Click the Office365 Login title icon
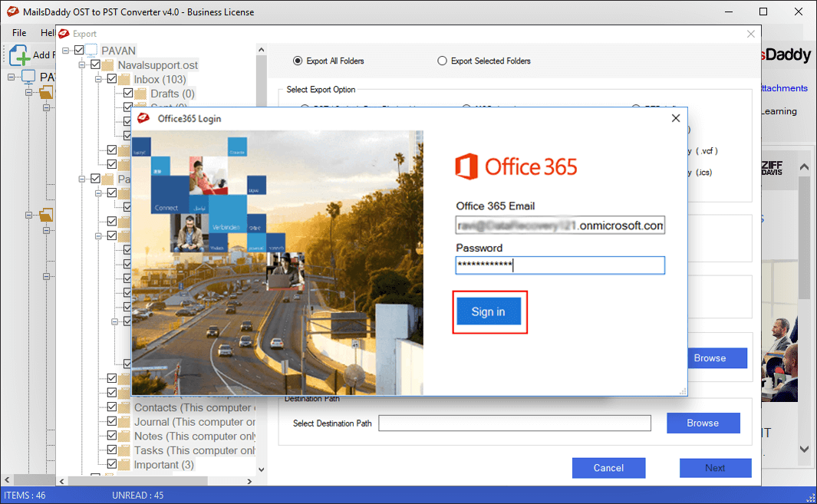The width and height of the screenshot is (817, 504). point(143,118)
